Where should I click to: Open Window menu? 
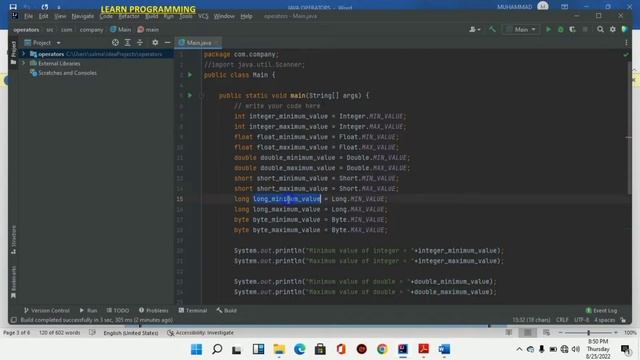pyautogui.click(x=224, y=16)
